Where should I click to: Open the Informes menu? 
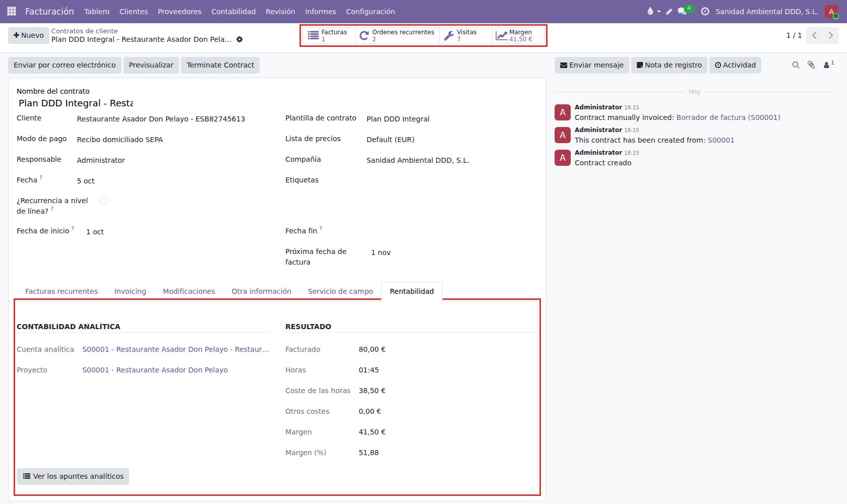pos(321,11)
